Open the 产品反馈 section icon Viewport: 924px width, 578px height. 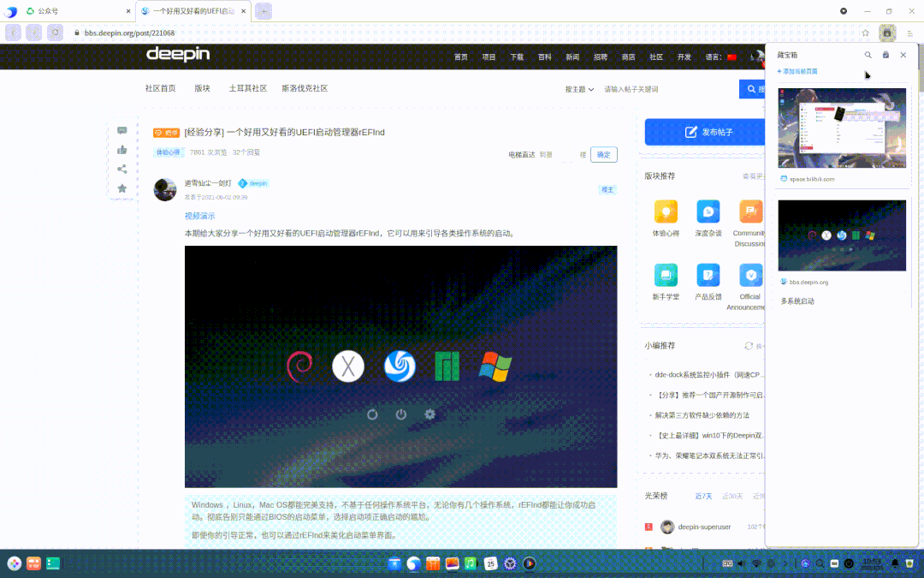point(708,276)
